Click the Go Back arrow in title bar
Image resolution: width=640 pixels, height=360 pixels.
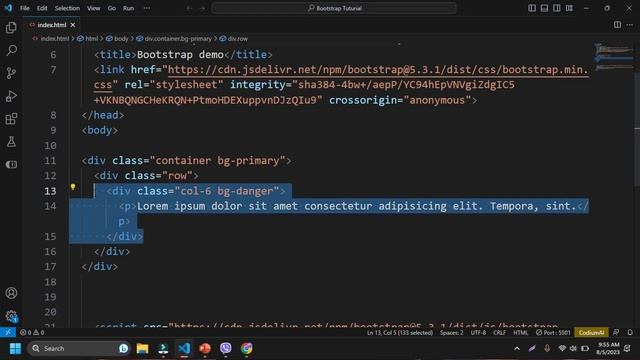189,8
